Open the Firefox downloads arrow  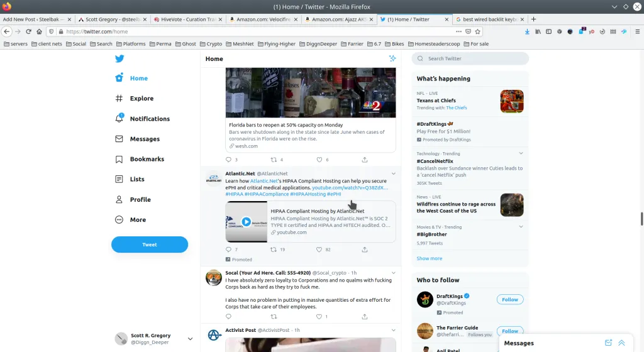click(527, 31)
